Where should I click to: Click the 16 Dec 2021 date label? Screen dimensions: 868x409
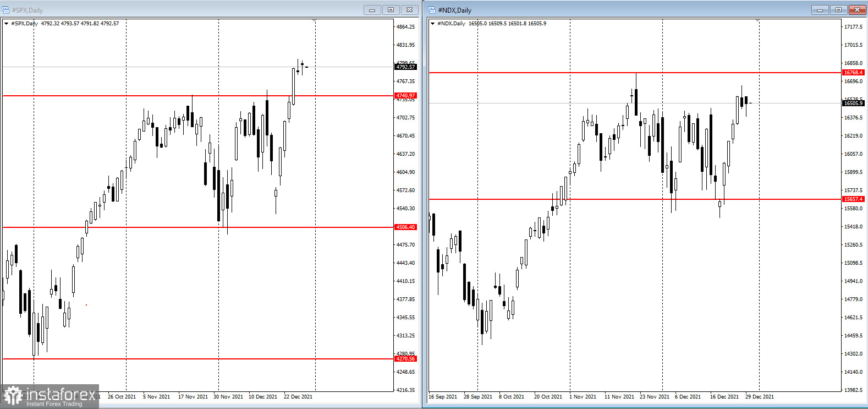point(724,397)
